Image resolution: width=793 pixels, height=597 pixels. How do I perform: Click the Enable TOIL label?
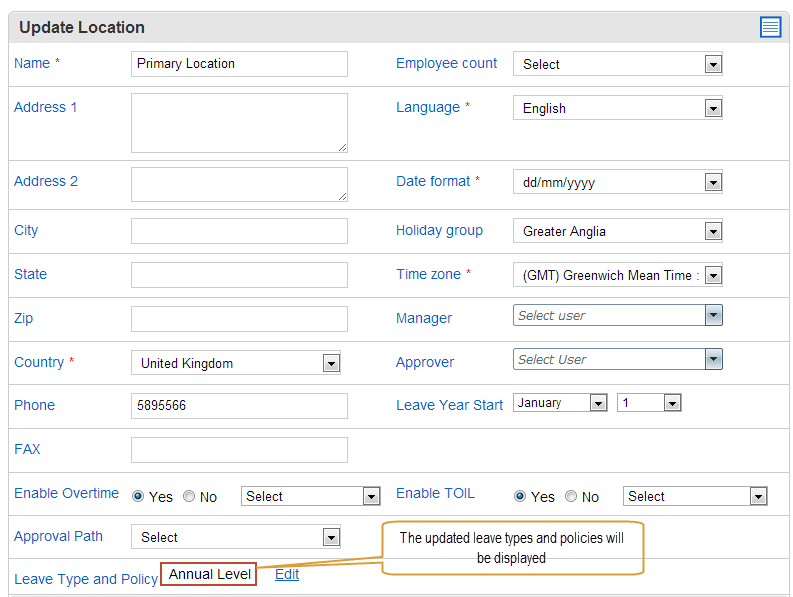click(435, 493)
